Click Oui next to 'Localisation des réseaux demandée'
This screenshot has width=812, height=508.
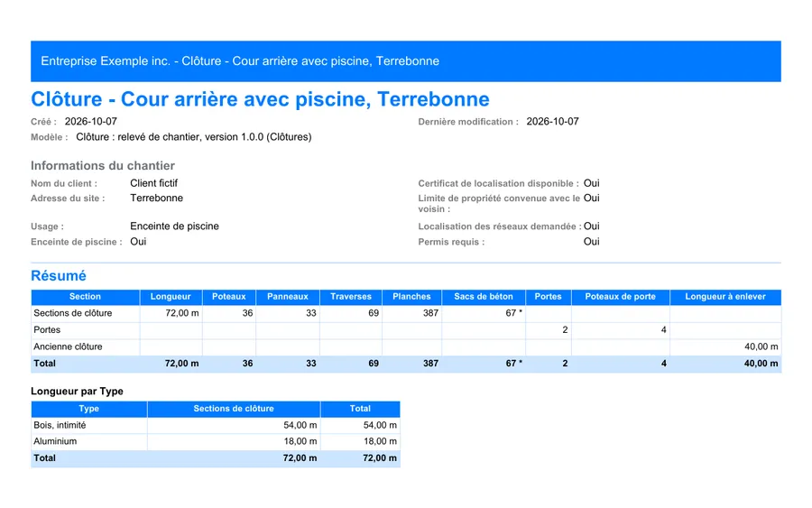pos(591,226)
